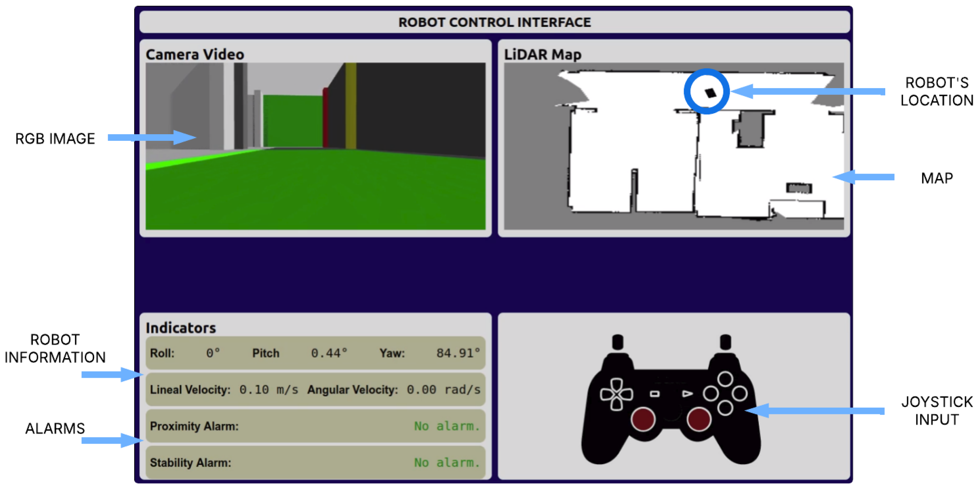
Task: Click the robot marker on LiDAR map
Action: pos(711,93)
